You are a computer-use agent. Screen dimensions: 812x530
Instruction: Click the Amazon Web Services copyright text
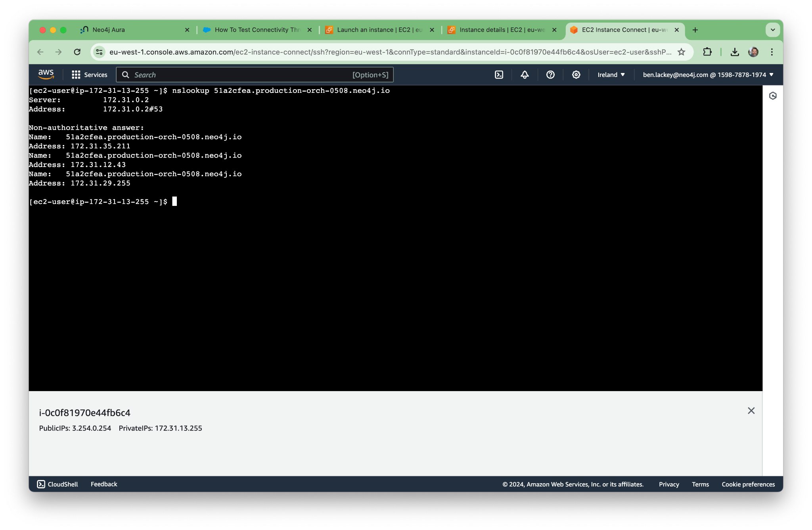573,484
